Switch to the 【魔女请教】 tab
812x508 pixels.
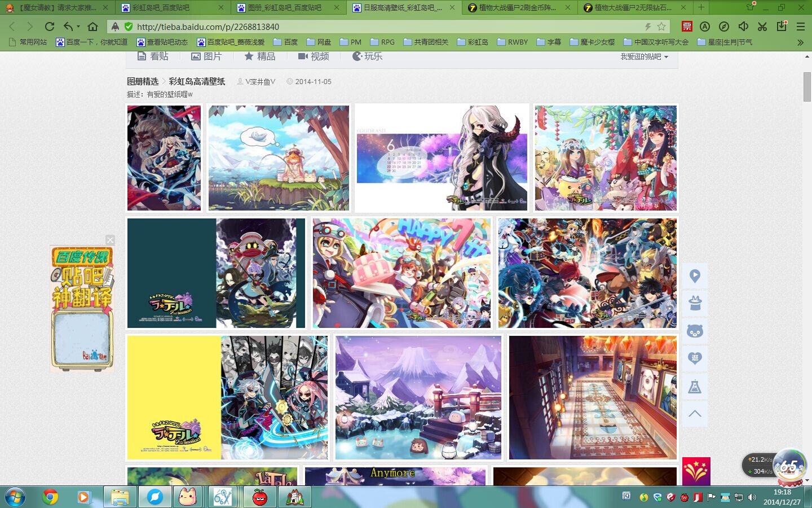pos(57,7)
